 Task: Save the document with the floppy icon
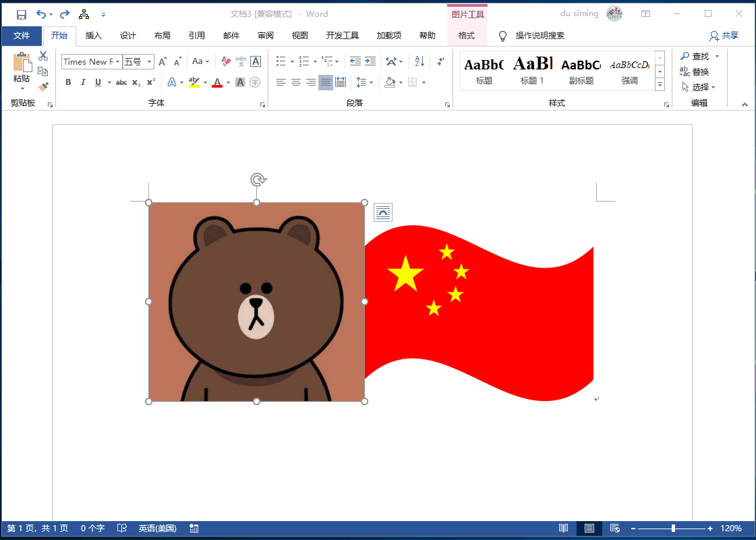click(x=21, y=14)
